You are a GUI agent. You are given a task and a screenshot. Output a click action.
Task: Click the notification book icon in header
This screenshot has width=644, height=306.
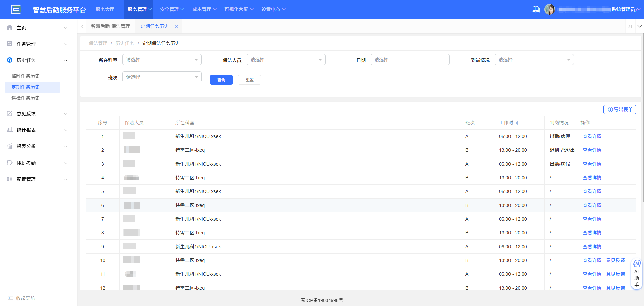(535, 9)
